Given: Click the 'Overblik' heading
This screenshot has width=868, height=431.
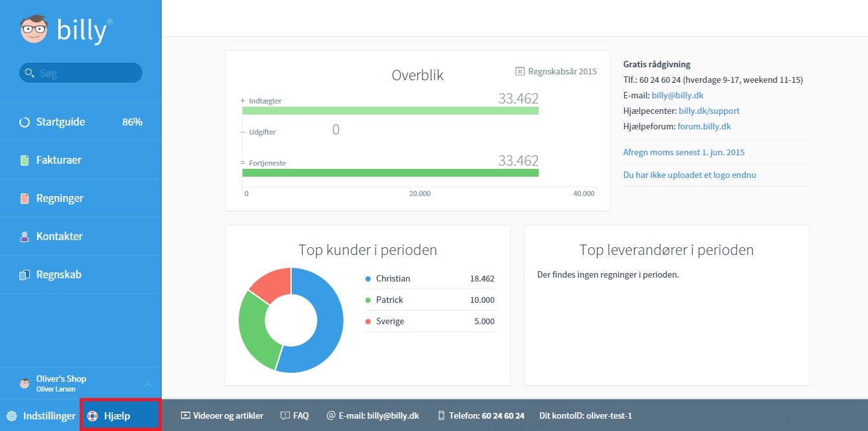Looking at the screenshot, I should pyautogui.click(x=418, y=75).
